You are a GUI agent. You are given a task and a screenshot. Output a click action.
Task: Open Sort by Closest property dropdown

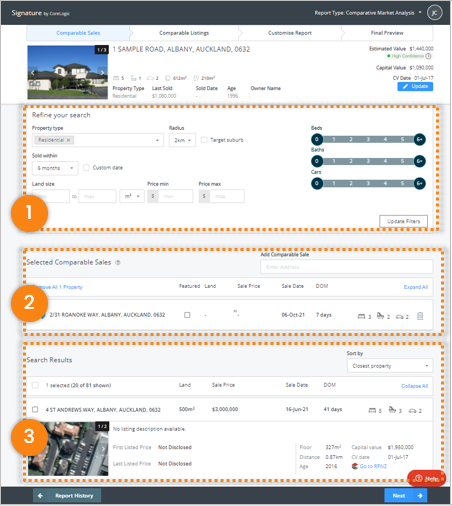[x=390, y=366]
